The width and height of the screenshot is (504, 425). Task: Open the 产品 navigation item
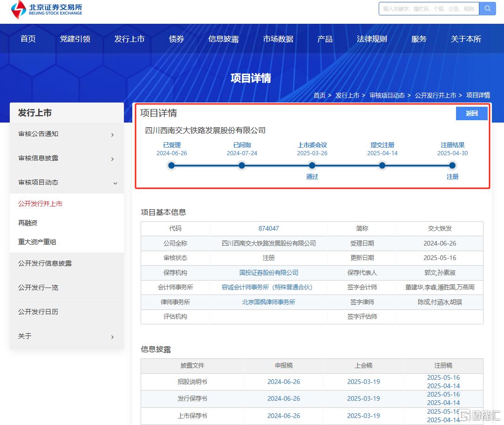pos(325,39)
